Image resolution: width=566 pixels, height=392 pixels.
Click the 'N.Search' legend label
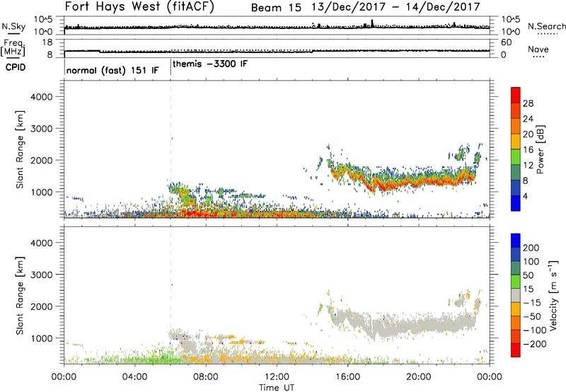point(547,26)
